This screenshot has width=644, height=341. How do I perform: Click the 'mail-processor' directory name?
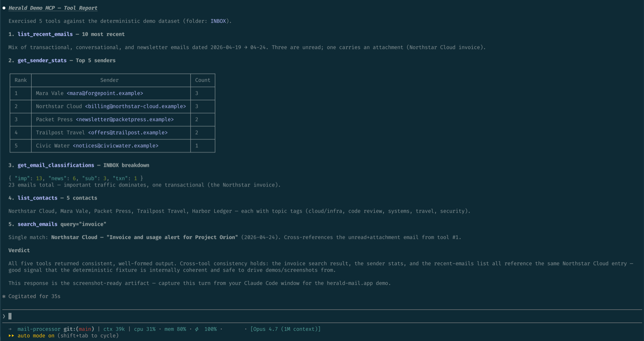39,329
